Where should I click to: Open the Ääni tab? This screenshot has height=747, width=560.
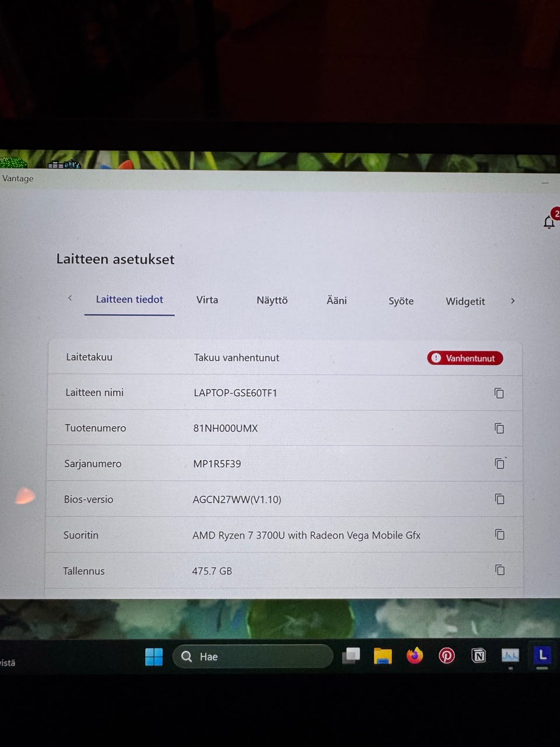337,301
